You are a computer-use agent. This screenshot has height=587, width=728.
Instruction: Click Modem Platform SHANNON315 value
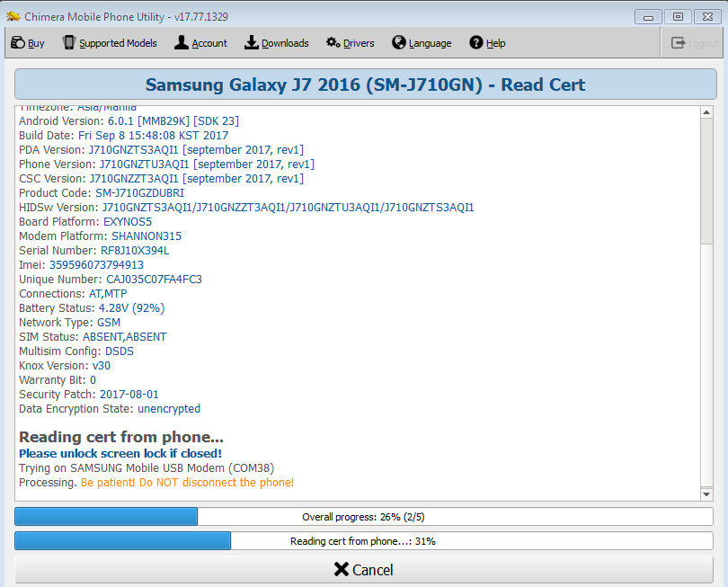pos(146,236)
